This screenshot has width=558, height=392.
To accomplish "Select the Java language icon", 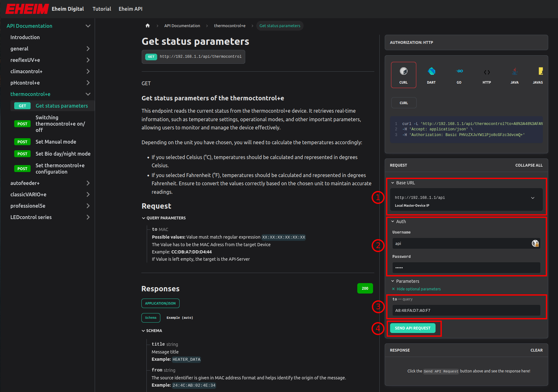I will coord(514,75).
